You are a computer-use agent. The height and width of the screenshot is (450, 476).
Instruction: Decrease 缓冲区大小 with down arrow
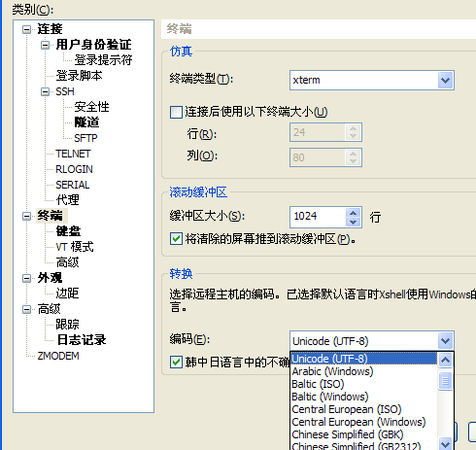pos(353,222)
